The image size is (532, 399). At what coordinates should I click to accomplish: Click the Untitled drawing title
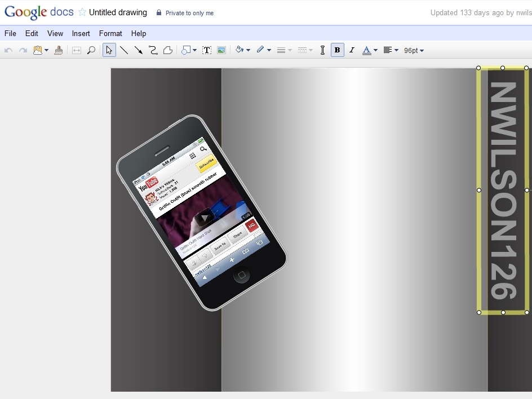click(x=118, y=12)
